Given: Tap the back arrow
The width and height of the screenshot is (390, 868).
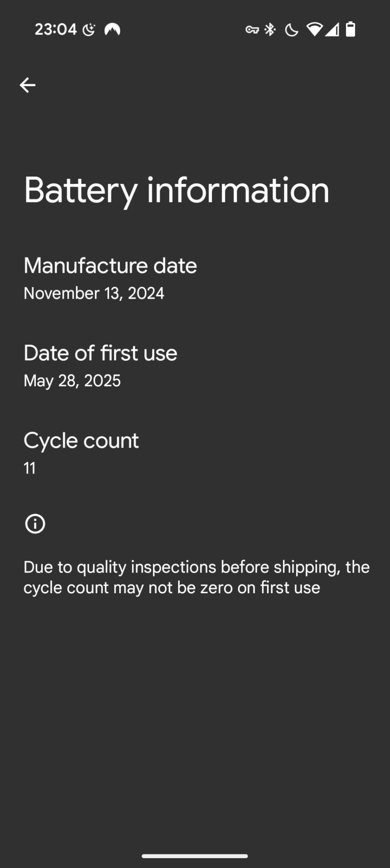Looking at the screenshot, I should point(28,85).
